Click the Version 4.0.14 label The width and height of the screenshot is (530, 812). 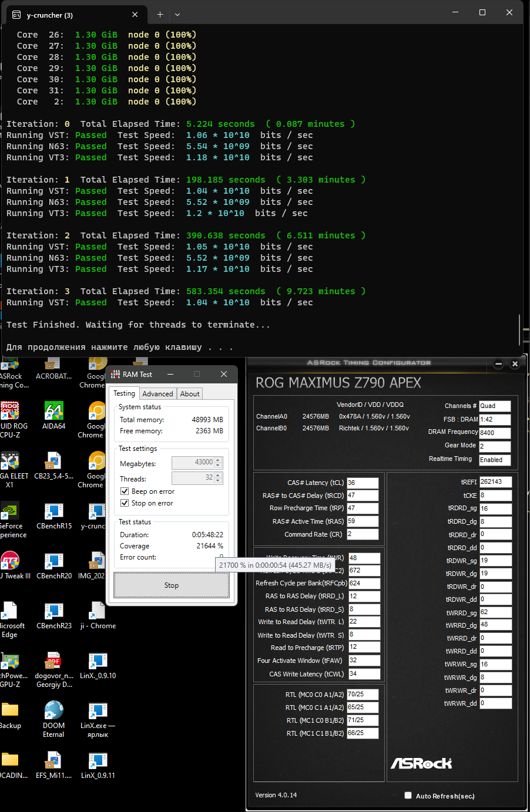pyautogui.click(x=276, y=795)
